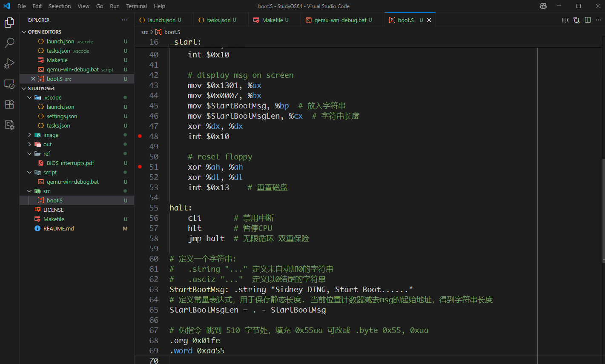Close the boot.S editor tab

pos(429,20)
